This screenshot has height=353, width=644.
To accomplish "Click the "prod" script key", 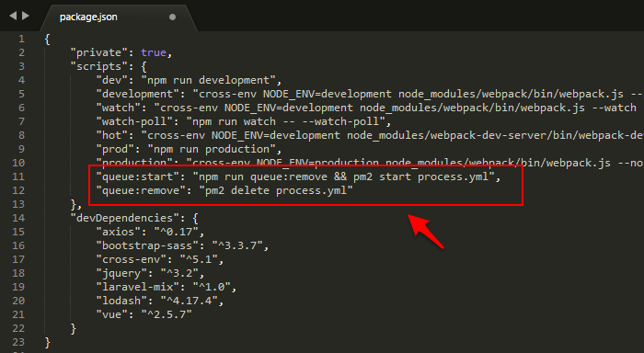I will [x=115, y=149].
